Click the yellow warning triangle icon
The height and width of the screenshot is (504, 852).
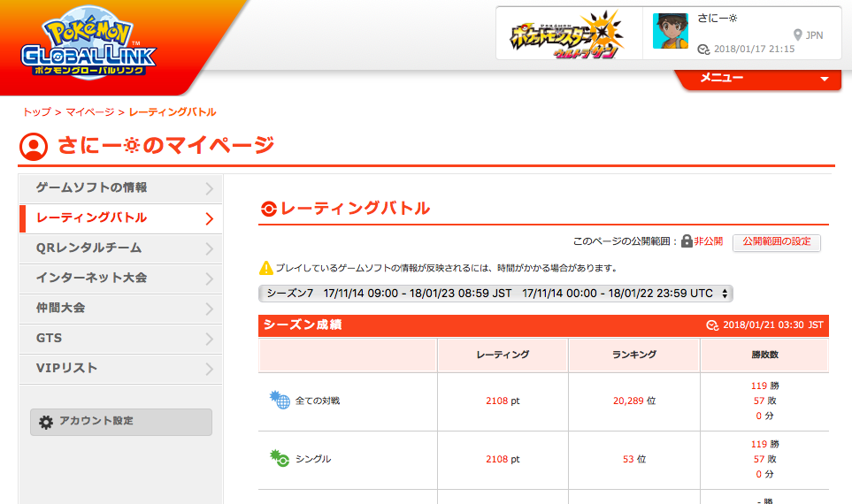point(265,268)
